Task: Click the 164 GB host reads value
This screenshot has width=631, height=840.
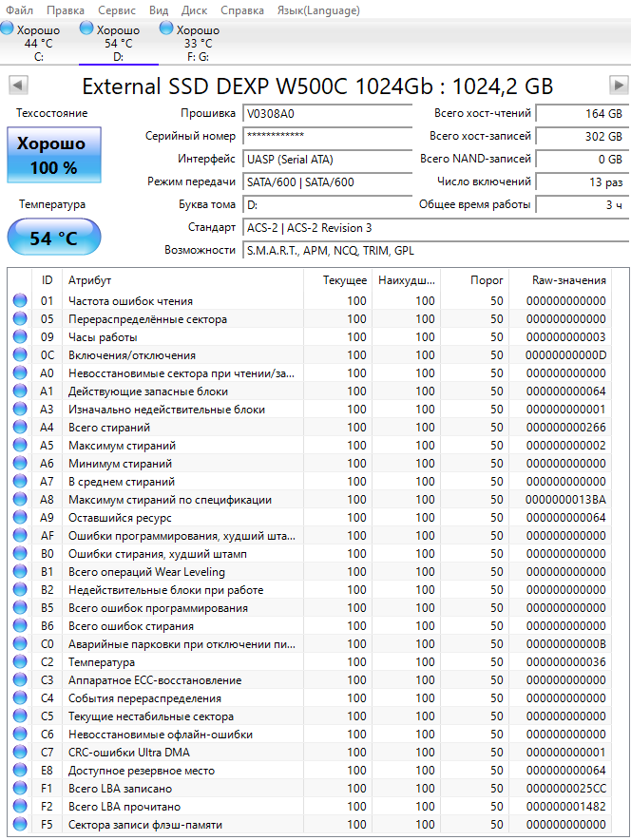Action: [x=582, y=114]
